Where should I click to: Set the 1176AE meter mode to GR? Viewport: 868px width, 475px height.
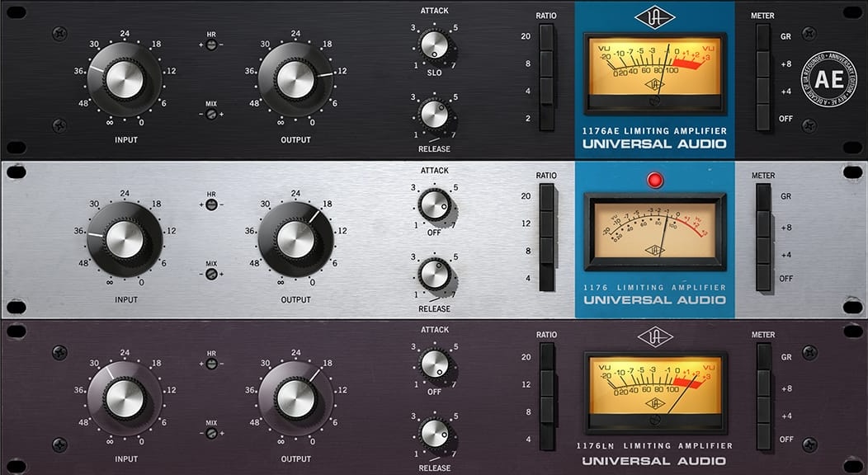(x=763, y=37)
